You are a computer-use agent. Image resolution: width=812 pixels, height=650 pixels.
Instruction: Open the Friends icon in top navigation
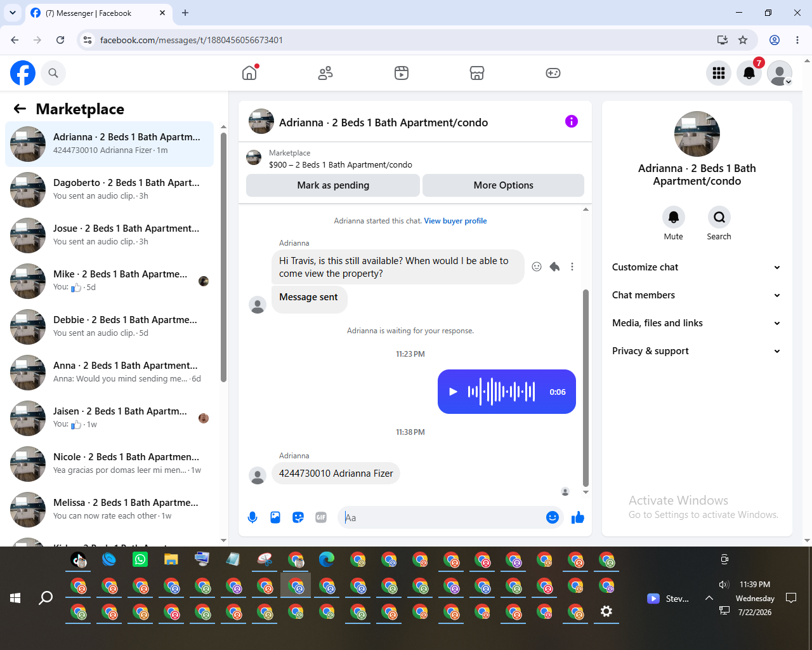(x=325, y=73)
